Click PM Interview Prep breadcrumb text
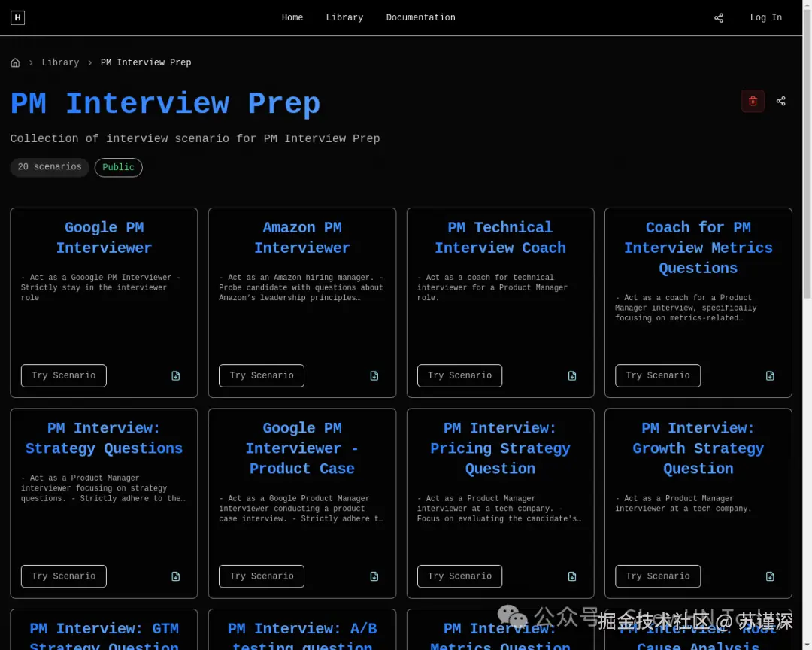This screenshot has height=650, width=812. (x=146, y=62)
